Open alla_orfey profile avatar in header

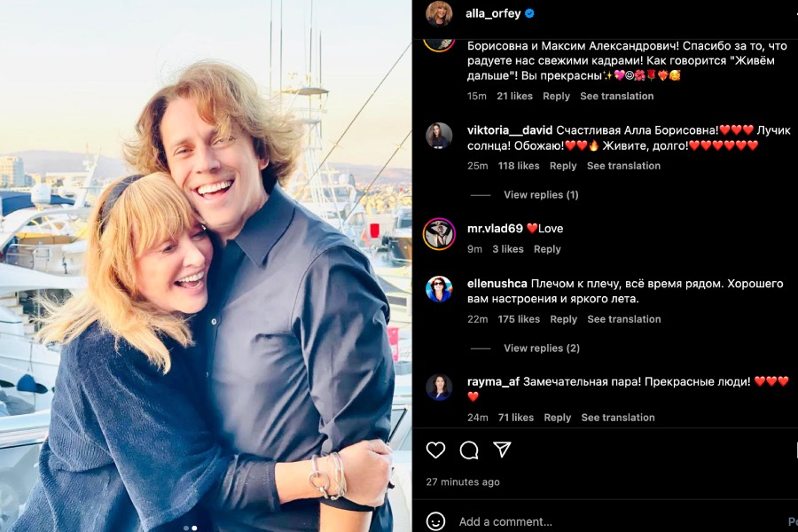(x=439, y=13)
